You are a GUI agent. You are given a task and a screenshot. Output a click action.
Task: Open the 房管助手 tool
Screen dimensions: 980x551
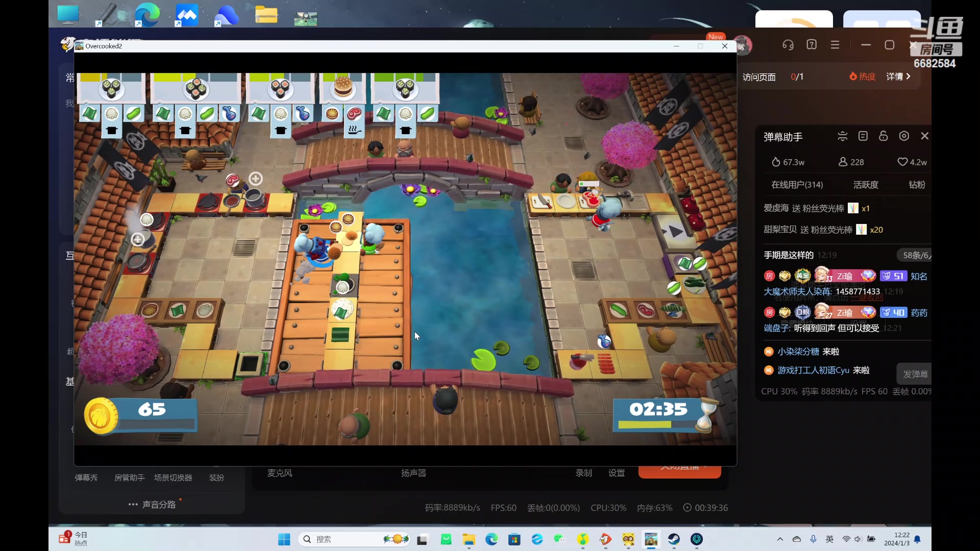(x=129, y=478)
